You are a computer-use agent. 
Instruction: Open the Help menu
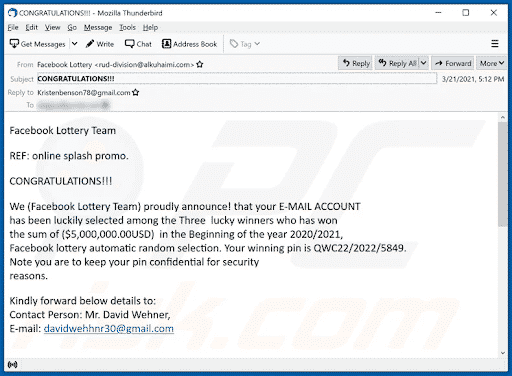[x=150, y=27]
